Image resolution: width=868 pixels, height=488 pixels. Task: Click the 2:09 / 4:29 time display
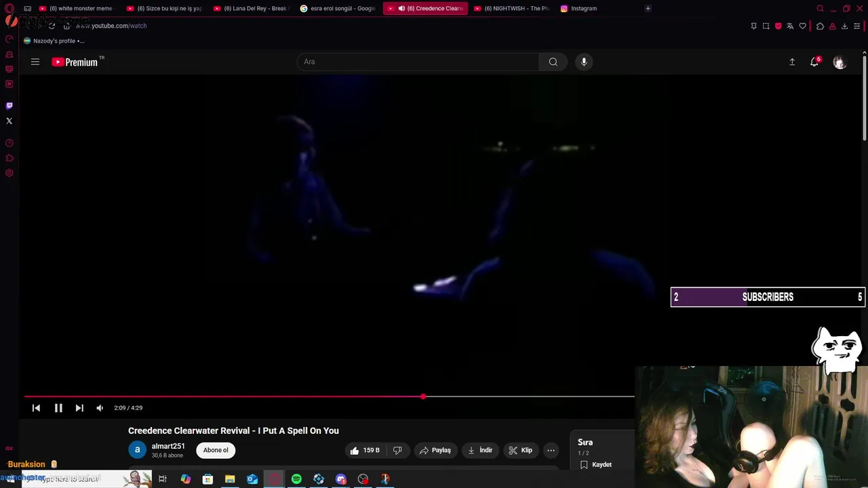click(128, 408)
